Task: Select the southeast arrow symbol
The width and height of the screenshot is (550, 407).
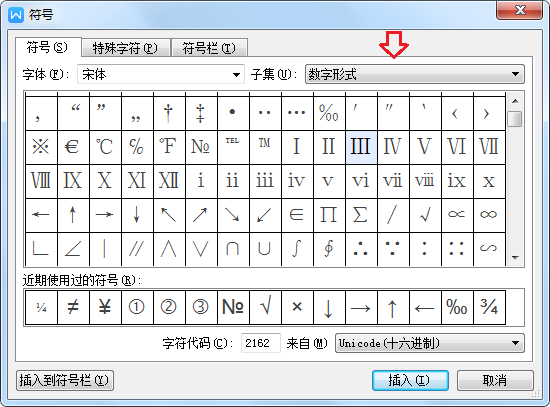Action: coord(233,214)
